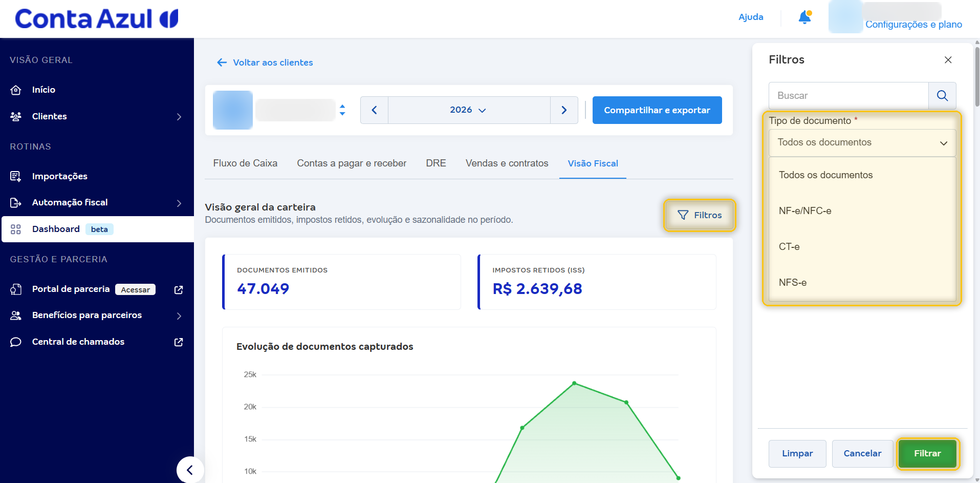Click the Início home icon
The width and height of the screenshot is (980, 483).
click(16, 90)
